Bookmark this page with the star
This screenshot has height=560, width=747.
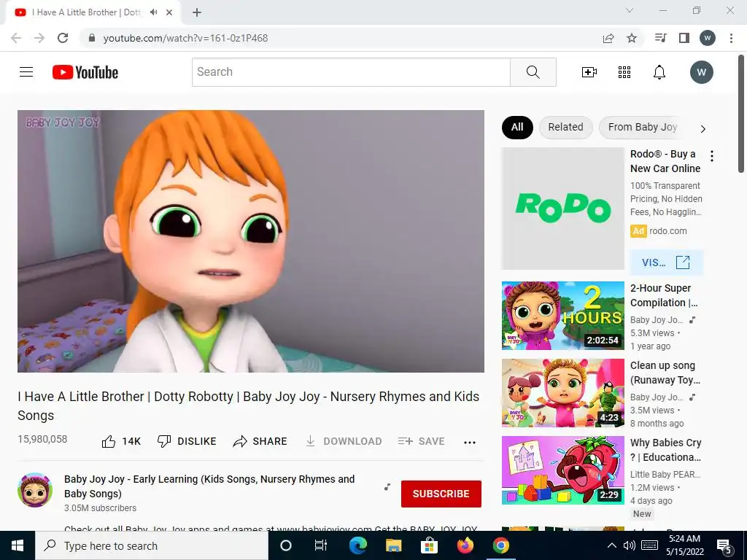point(632,38)
